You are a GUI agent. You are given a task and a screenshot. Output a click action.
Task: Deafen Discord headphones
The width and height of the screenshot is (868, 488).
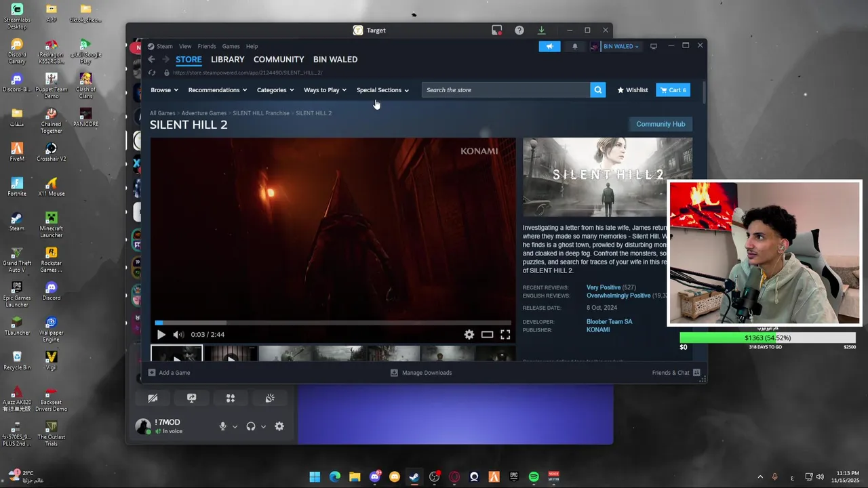[x=251, y=426]
